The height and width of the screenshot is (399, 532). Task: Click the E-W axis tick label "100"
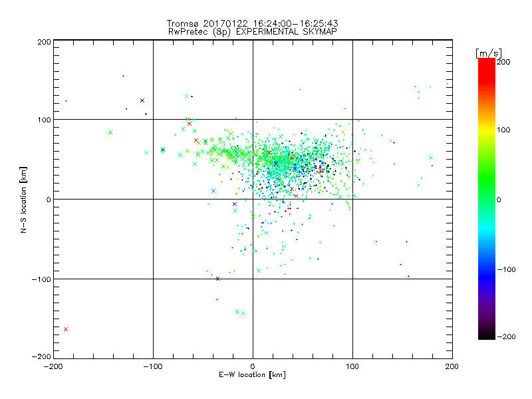click(x=352, y=366)
